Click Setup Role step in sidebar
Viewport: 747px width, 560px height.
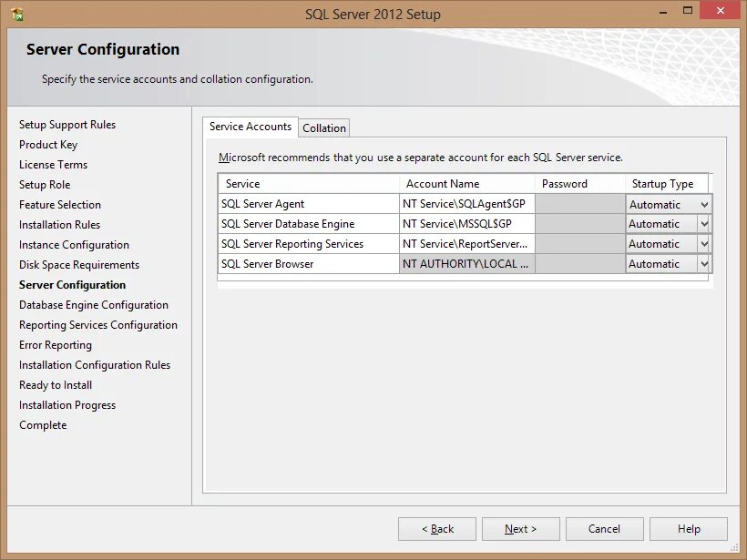tap(45, 185)
